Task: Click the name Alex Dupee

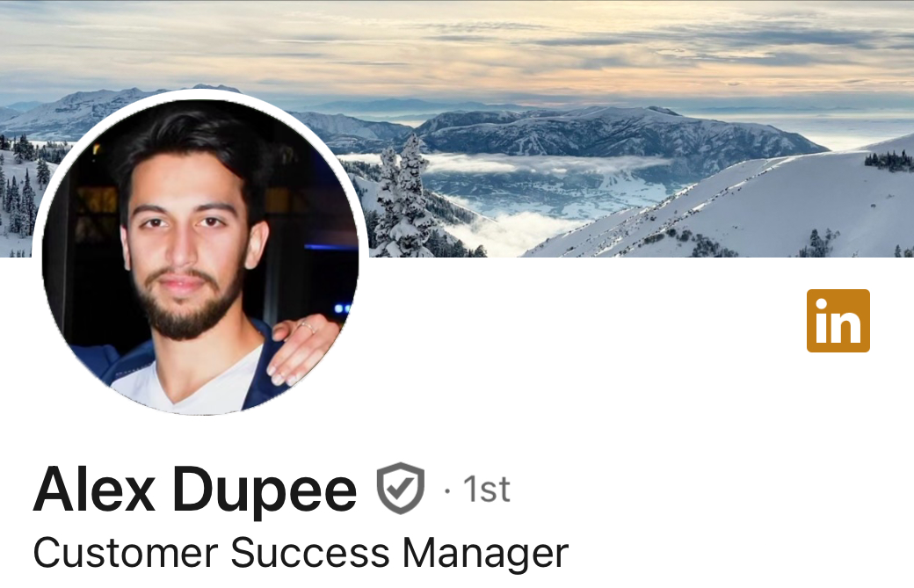Action: point(195,489)
